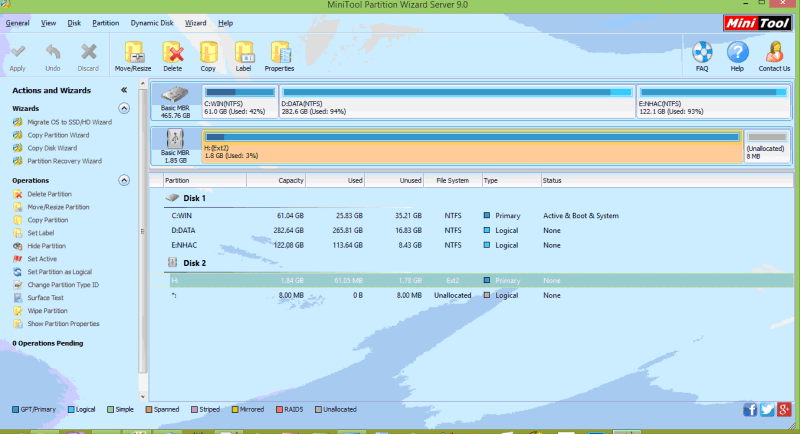Image resolution: width=800 pixels, height=434 pixels.
Task: Open the Help menu
Action: coord(226,23)
